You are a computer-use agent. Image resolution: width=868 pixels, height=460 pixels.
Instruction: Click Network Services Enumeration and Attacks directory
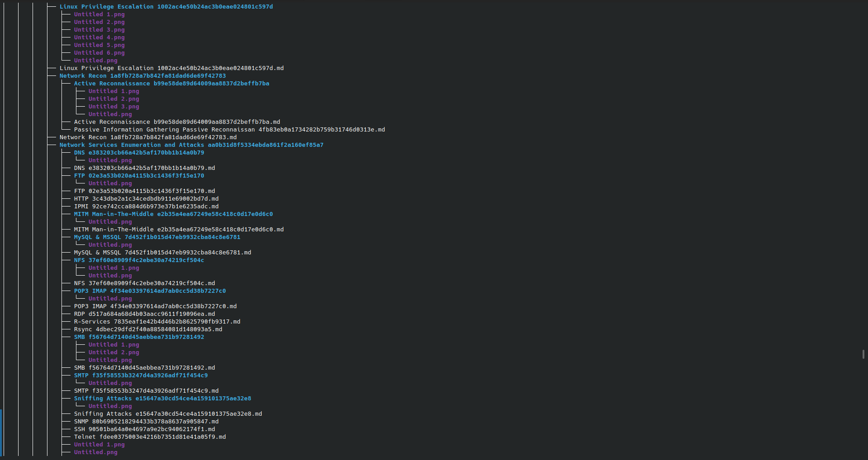[x=192, y=145]
